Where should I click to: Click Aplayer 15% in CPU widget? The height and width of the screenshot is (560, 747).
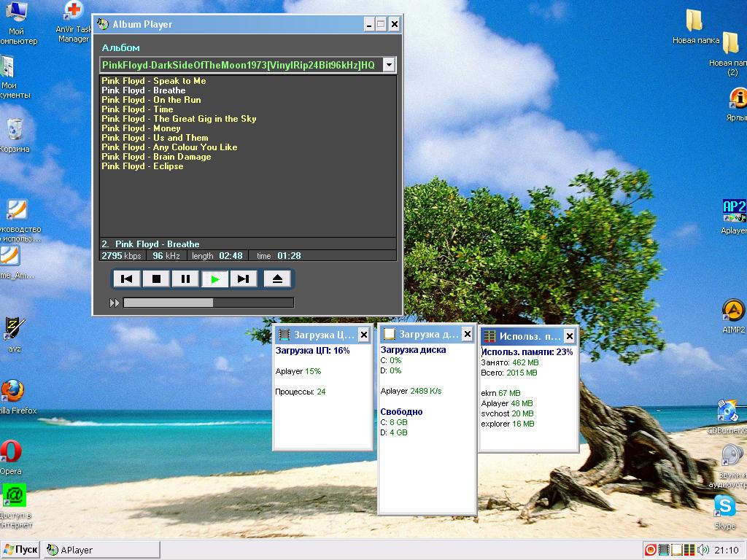click(298, 371)
